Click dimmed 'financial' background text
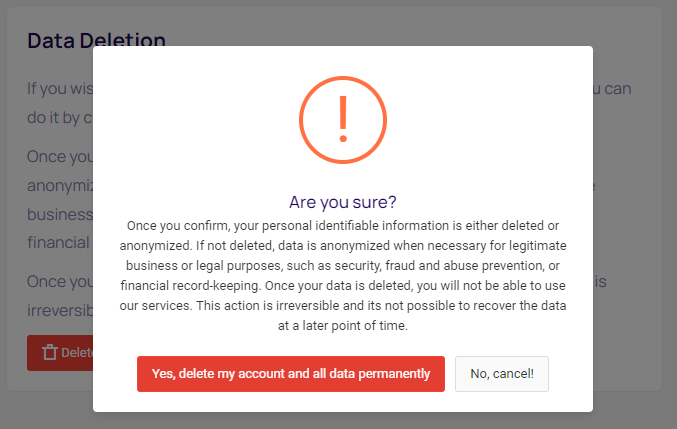 pyautogui.click(x=58, y=243)
